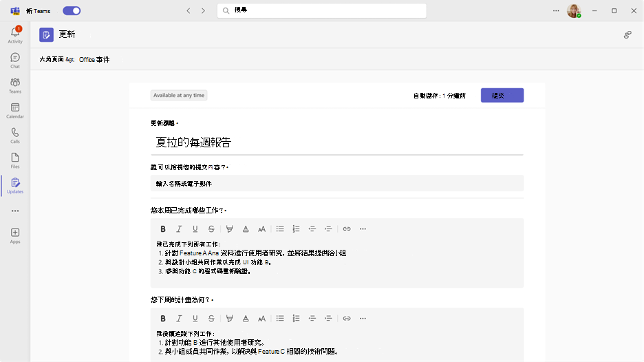Screen dimensions: 644x362
Task: Open the Chat section
Action: pyautogui.click(x=15, y=61)
